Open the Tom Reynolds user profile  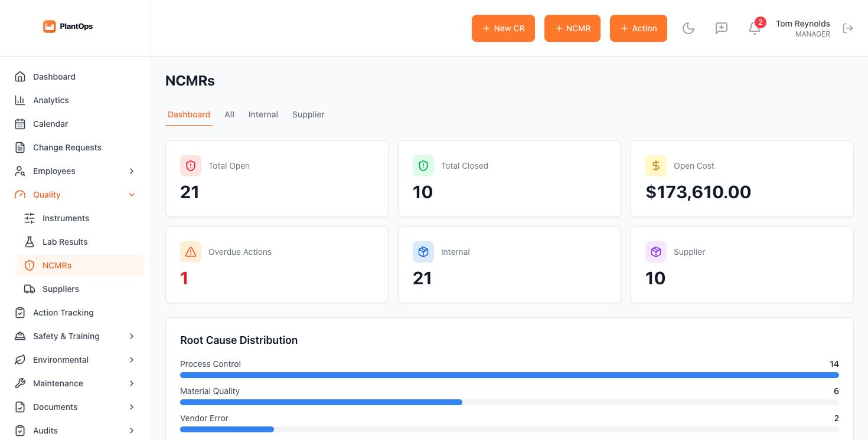click(803, 28)
